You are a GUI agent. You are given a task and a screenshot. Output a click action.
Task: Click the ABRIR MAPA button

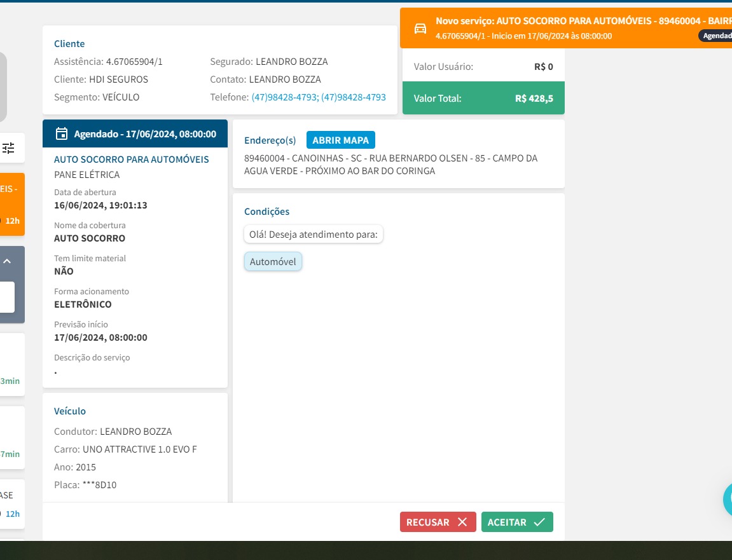coord(341,140)
